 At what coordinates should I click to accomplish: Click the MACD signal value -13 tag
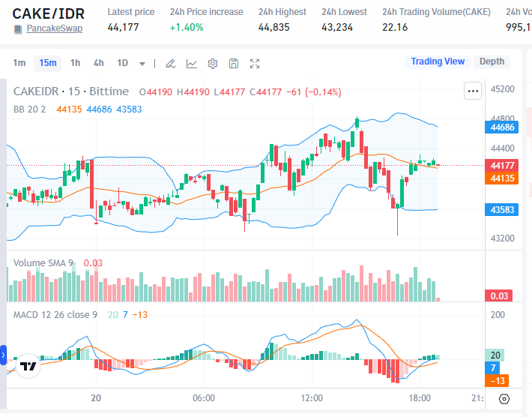[497, 381]
